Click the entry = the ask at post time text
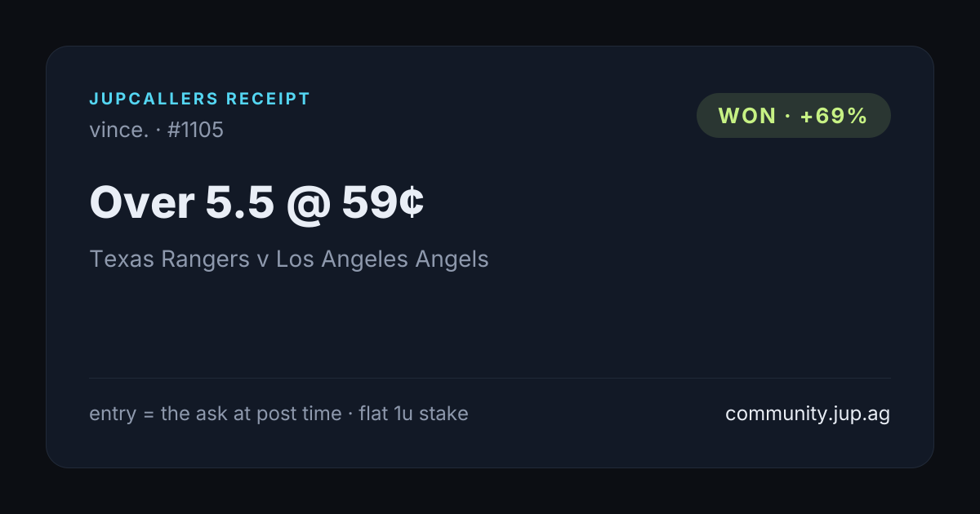 pyautogui.click(x=215, y=414)
